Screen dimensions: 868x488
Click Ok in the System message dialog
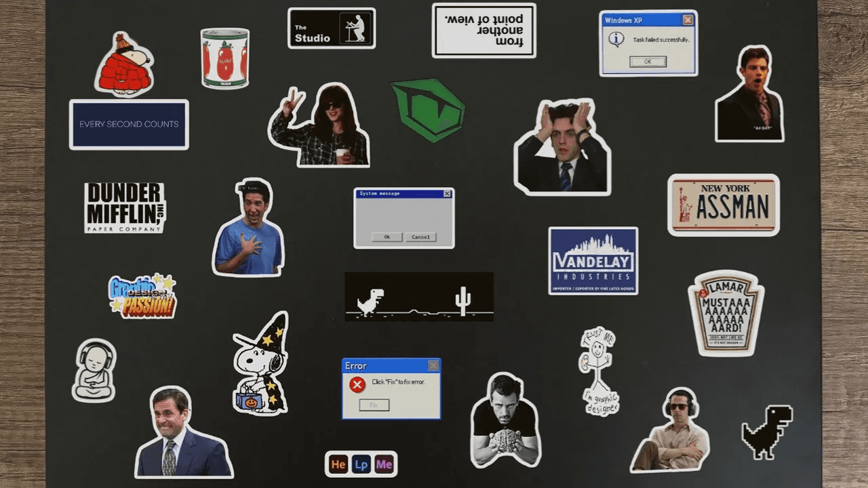(387, 237)
